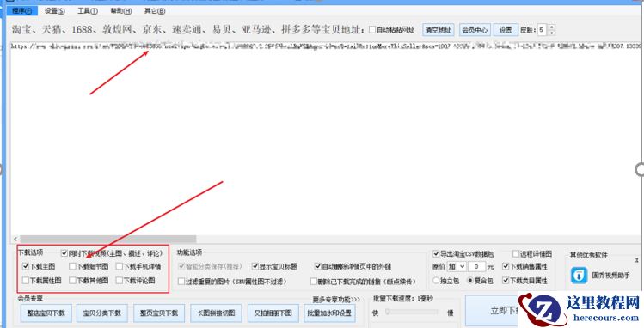644x328 pixels.
Task: Enable 过滤重复的图片 checkbox
Action: (x=181, y=282)
